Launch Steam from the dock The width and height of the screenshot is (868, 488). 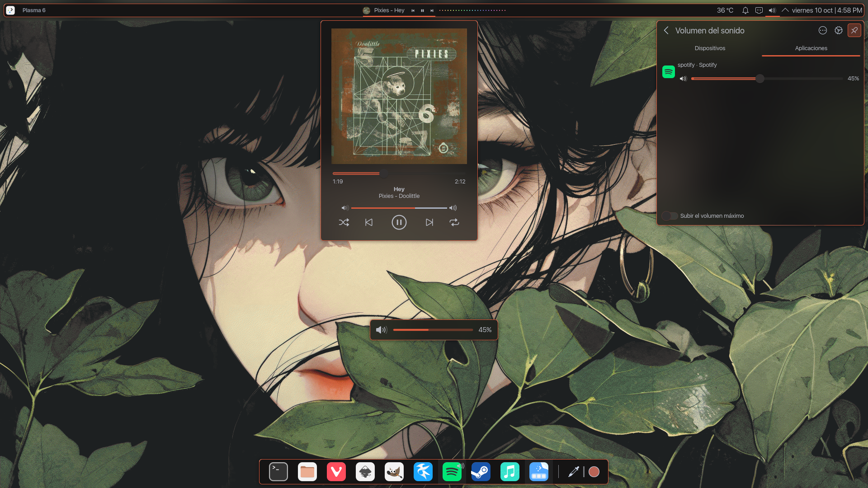click(x=481, y=472)
